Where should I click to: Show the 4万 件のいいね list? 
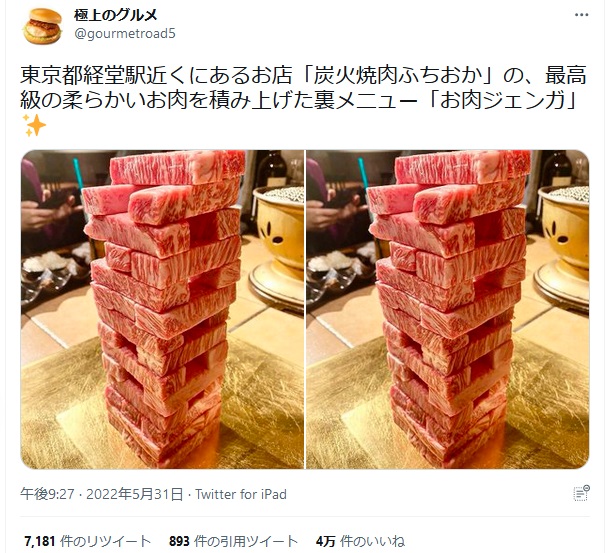360,541
